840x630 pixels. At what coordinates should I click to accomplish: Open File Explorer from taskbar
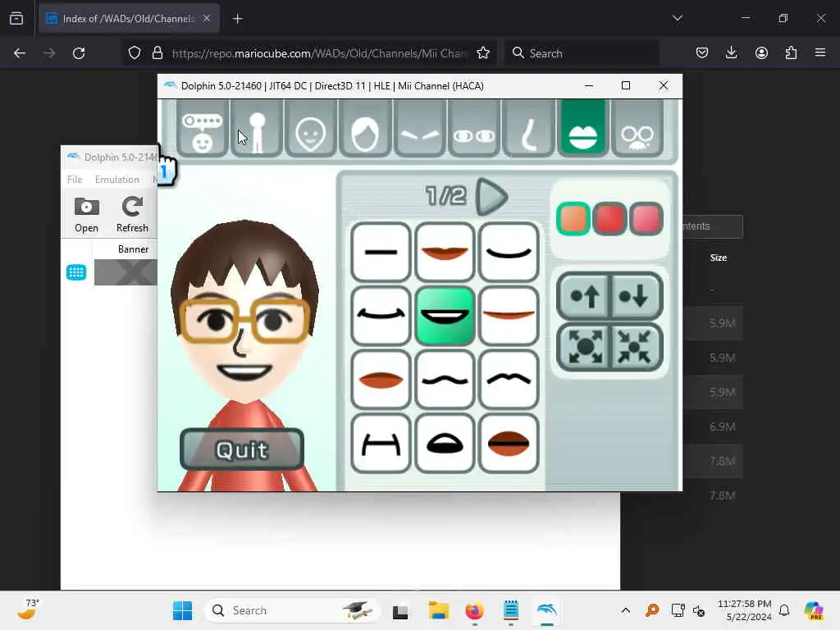click(x=438, y=610)
